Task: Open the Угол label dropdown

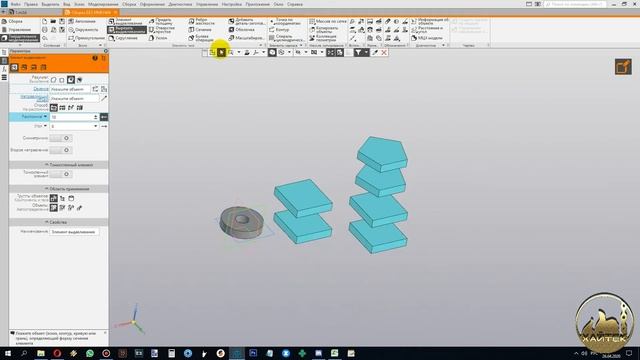Action: [x=45, y=126]
